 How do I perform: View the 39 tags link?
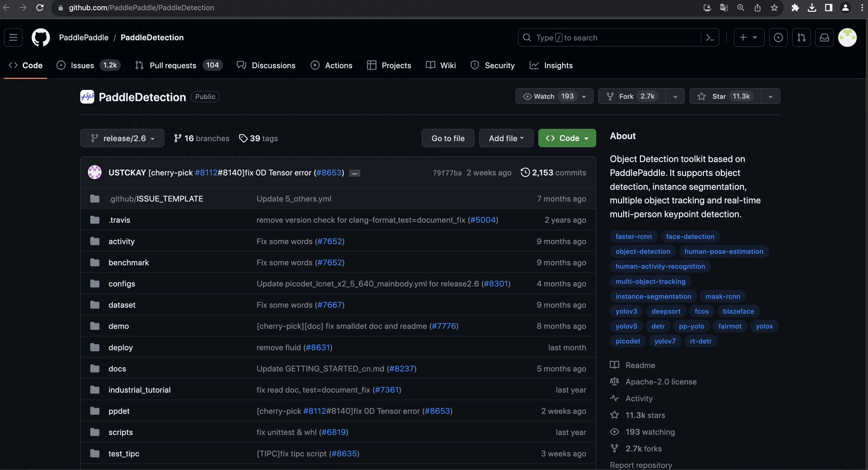click(258, 138)
